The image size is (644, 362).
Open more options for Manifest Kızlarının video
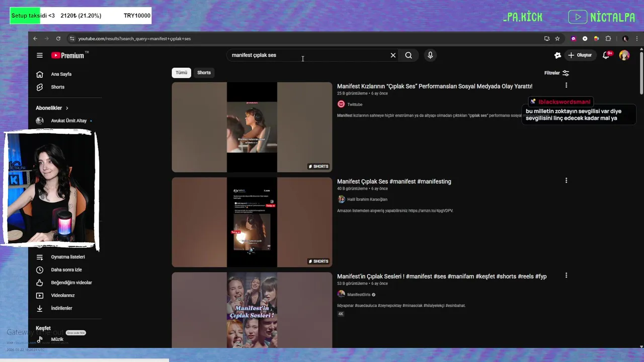566,85
